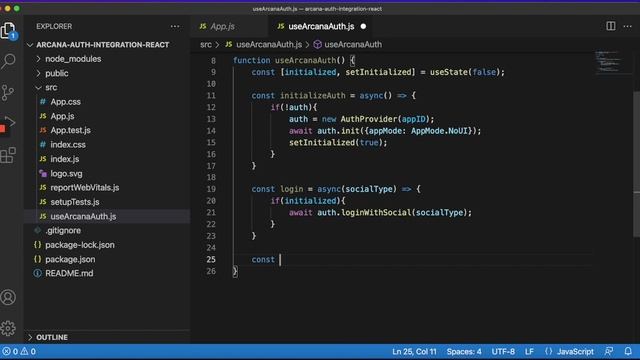This screenshot has height=360, width=640.
Task: Click the code minimap preview
Action: (609, 62)
